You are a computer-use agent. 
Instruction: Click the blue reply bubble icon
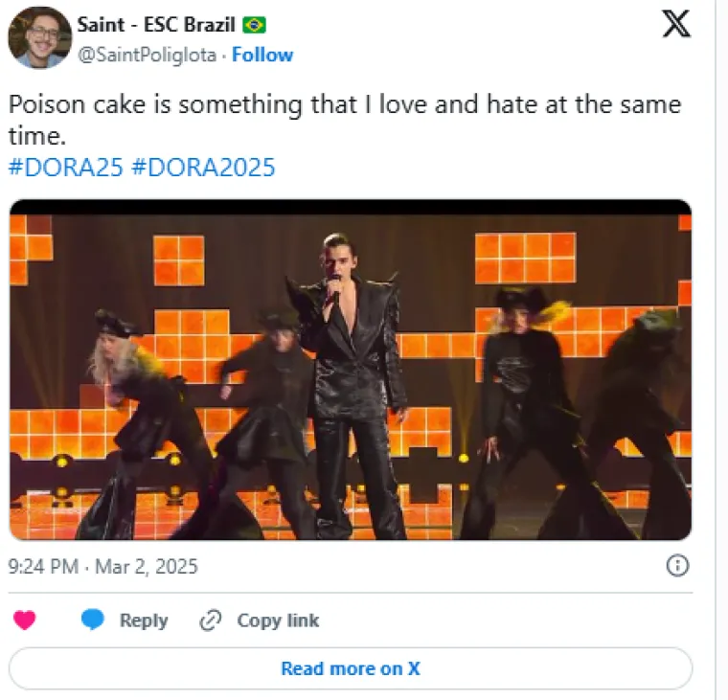(x=93, y=621)
